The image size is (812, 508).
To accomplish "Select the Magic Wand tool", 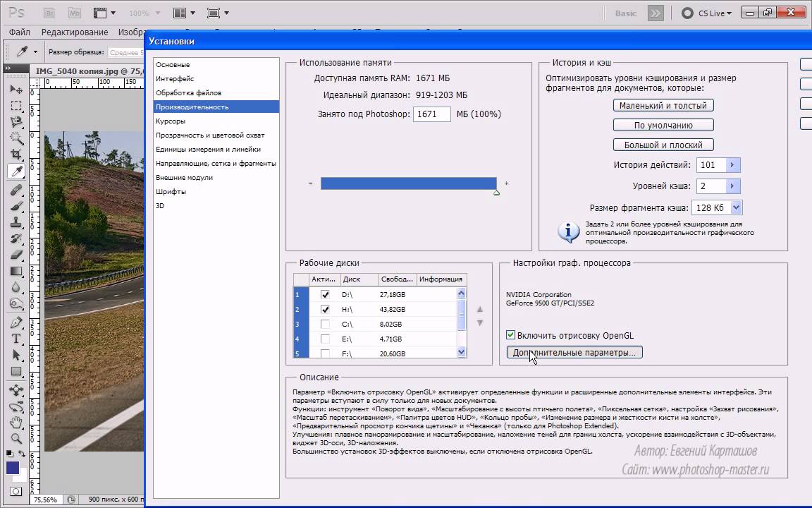I will (16, 138).
